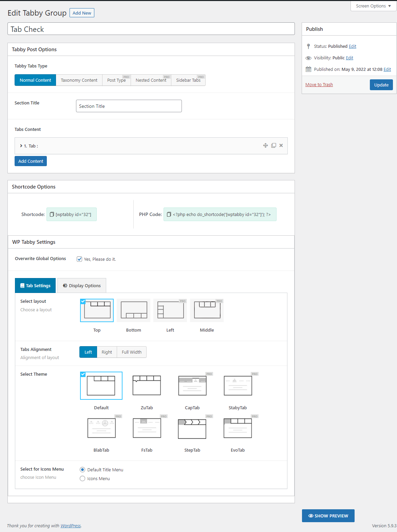Image resolution: width=397 pixels, height=532 pixels.
Task: Switch to Nested Content tabs type
Action: 151,80
